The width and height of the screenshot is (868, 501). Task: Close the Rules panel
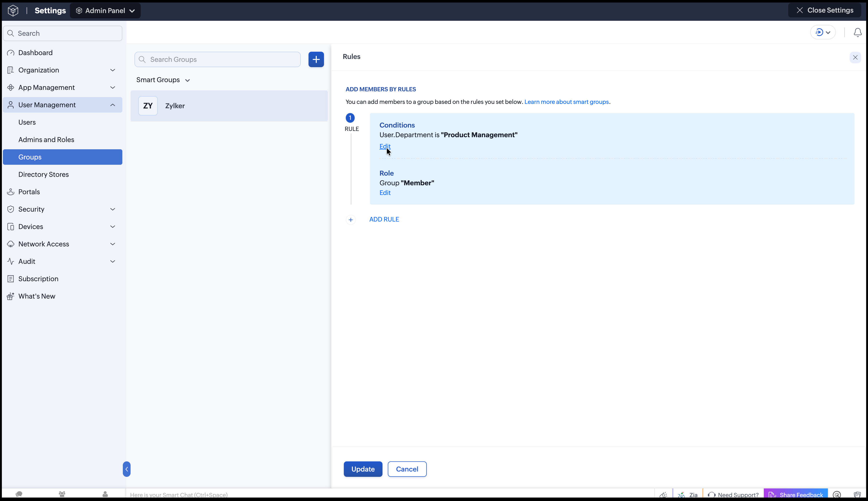pyautogui.click(x=855, y=57)
